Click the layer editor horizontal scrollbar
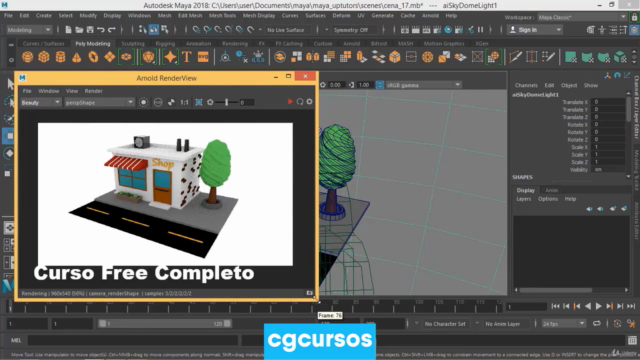 point(556,290)
